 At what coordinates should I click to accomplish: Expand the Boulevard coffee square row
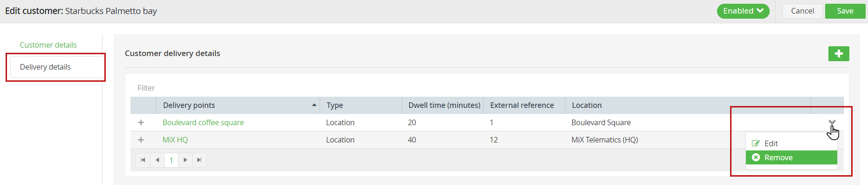(141, 122)
